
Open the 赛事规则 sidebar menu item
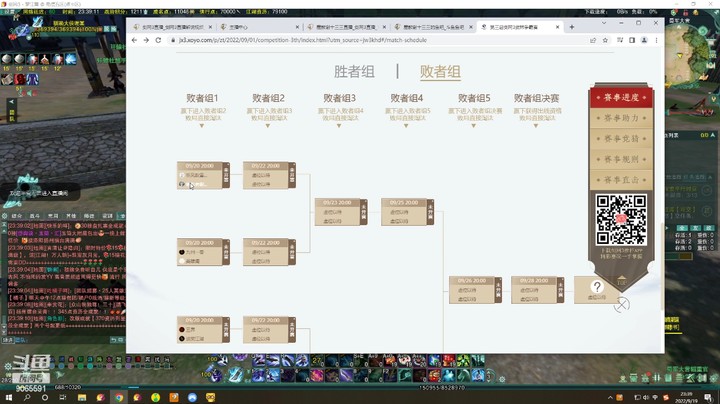pos(621,159)
